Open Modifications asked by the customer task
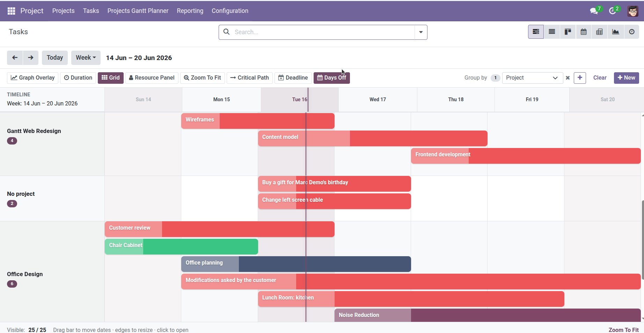The image size is (644, 333). pyautogui.click(x=411, y=281)
